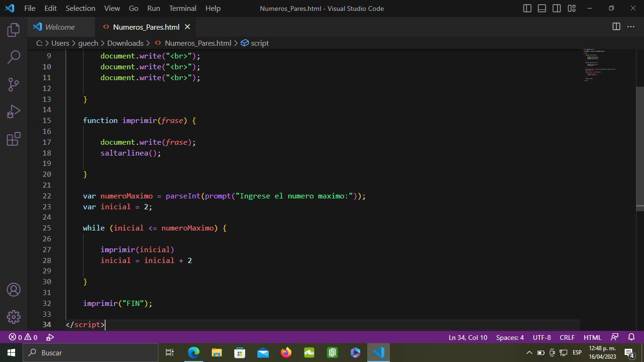The image size is (644, 362).
Task: Click saltarlinea() call on line 18
Action: [x=131, y=153]
